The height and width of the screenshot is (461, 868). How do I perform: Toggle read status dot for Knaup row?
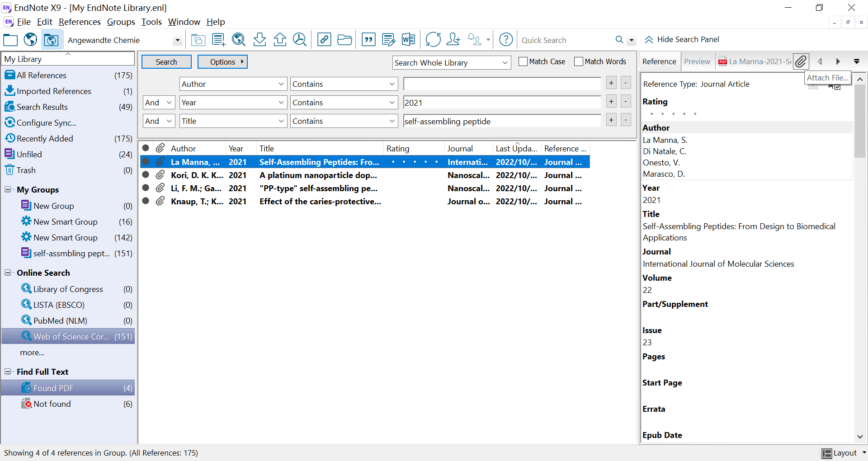[x=146, y=201]
